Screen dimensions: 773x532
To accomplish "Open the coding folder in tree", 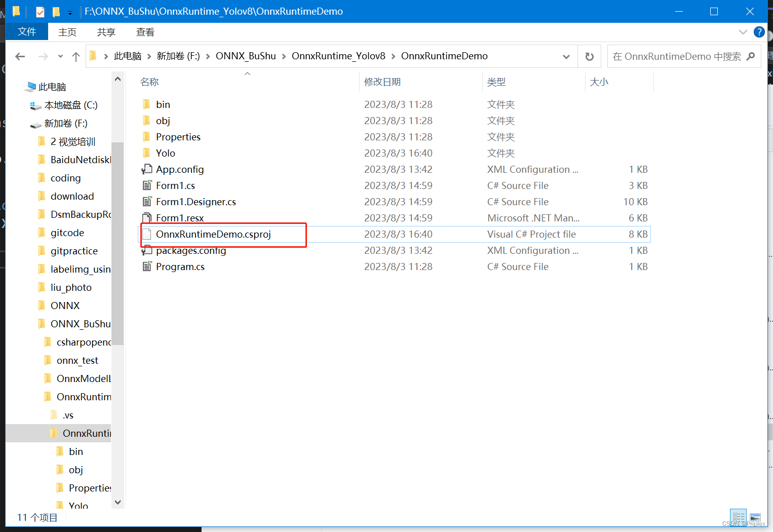I will coord(65,178).
